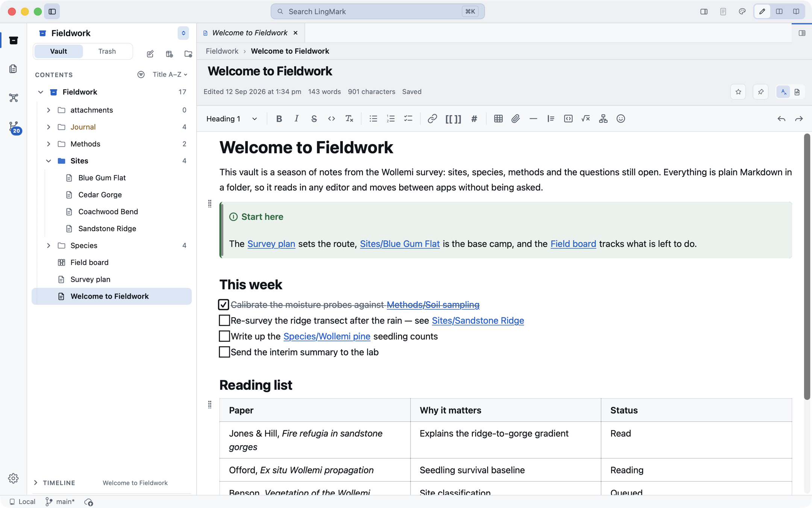This screenshot has height=508, width=812.
Task: Insert a math formula
Action: tap(586, 119)
